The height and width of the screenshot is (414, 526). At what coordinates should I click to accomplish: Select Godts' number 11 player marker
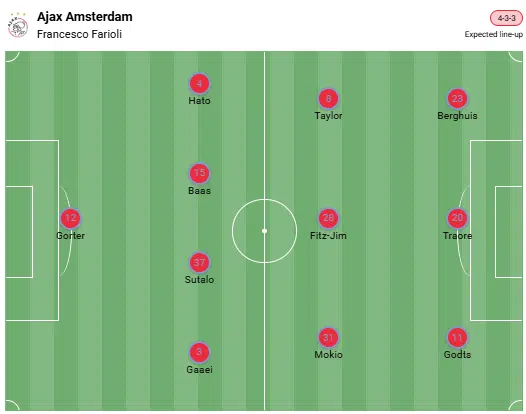(457, 338)
